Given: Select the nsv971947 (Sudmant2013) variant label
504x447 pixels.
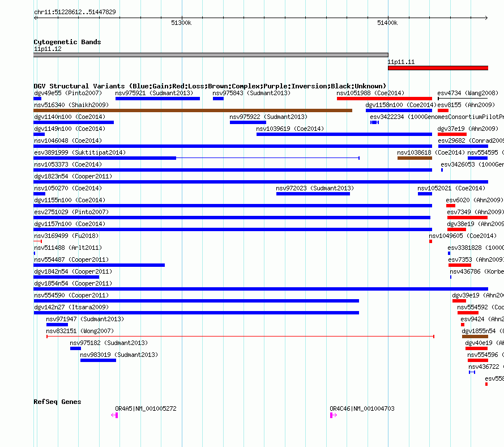Looking at the screenshot, I should (85, 319).
